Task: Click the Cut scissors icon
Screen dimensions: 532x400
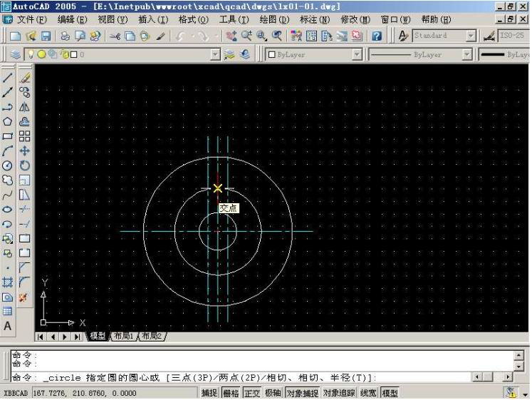Action: pyautogui.click(x=115, y=36)
